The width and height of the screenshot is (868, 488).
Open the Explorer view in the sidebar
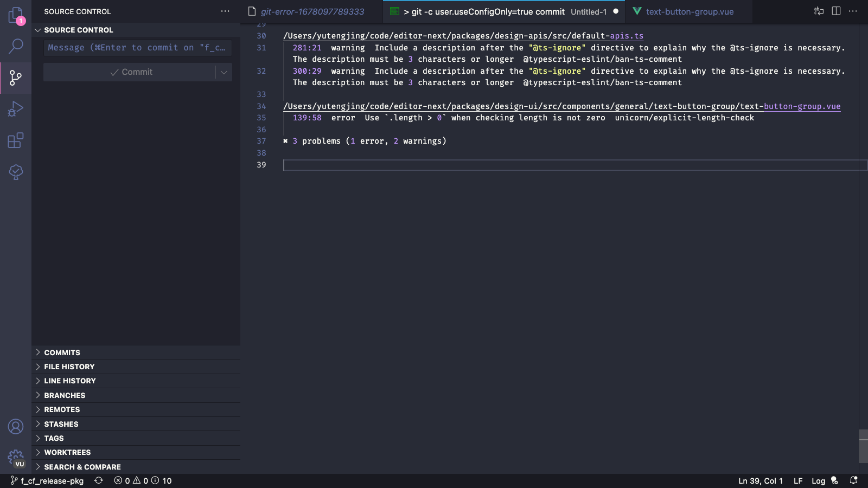pos(16,16)
